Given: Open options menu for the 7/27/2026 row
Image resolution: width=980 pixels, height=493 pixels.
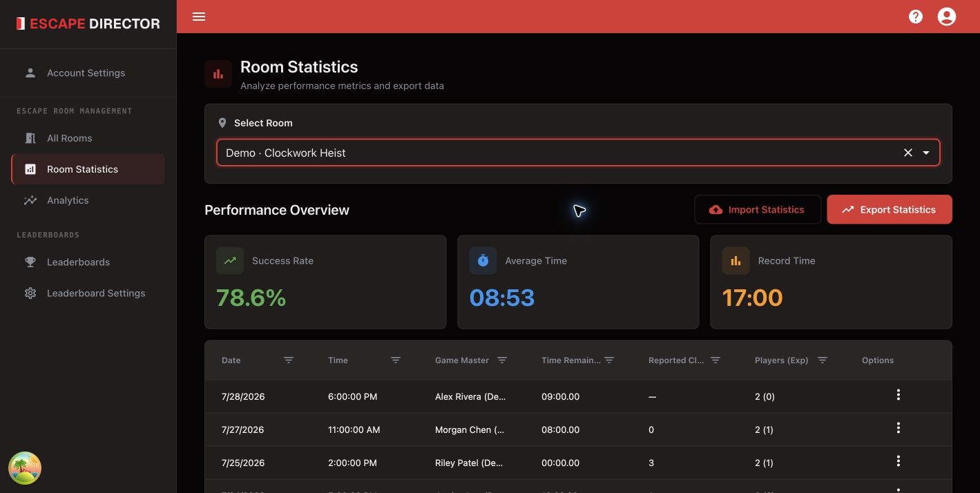Looking at the screenshot, I should (898, 428).
